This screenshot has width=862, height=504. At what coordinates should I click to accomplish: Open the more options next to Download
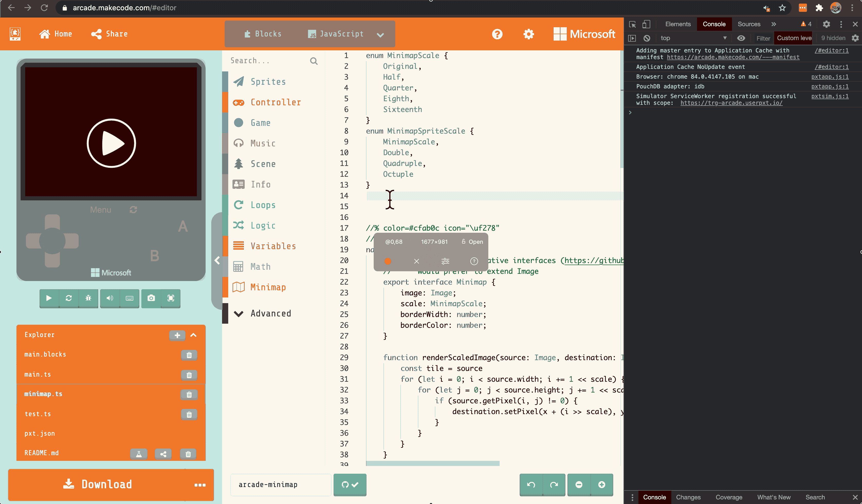coord(200,485)
